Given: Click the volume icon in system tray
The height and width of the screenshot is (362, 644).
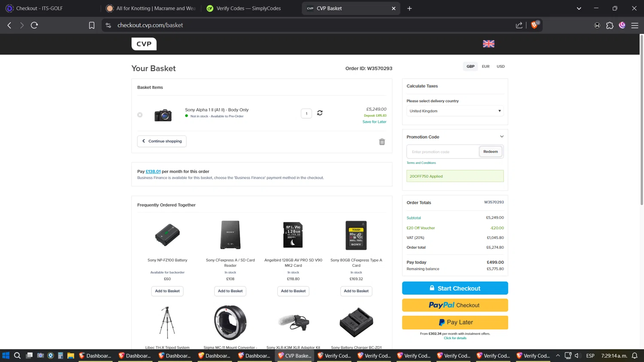Looking at the screenshot, I should (x=577, y=356).
